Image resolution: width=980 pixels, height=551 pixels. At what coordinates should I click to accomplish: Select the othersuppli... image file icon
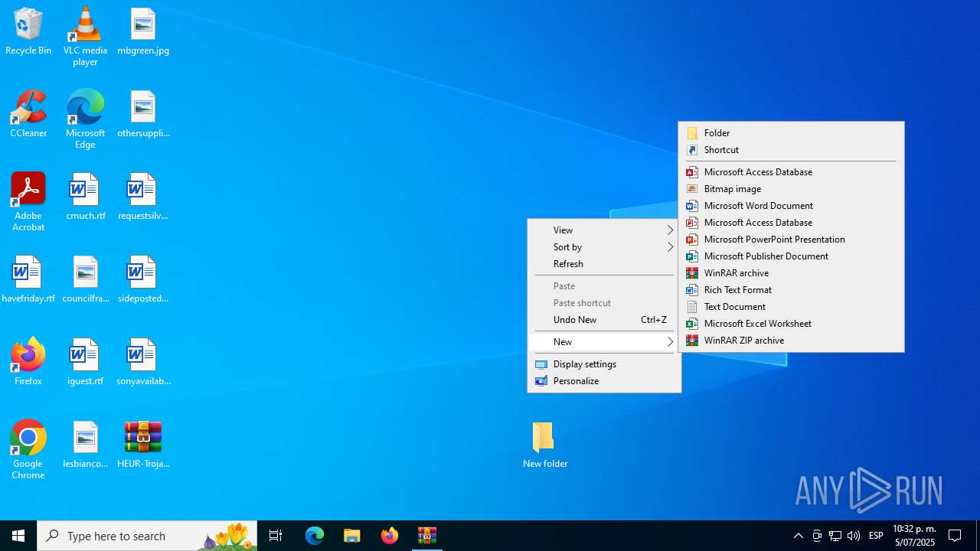click(143, 115)
